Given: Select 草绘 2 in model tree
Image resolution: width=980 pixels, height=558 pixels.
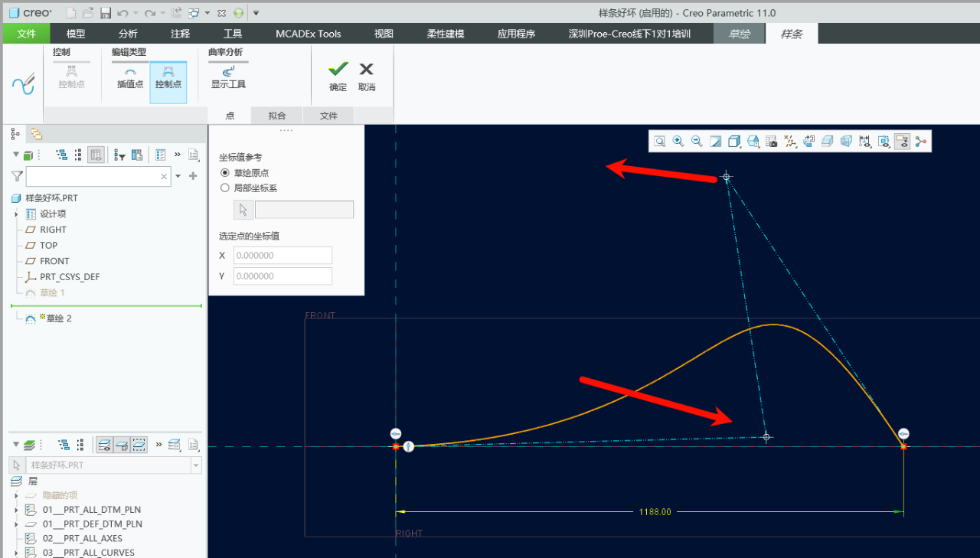Looking at the screenshot, I should 58,318.
